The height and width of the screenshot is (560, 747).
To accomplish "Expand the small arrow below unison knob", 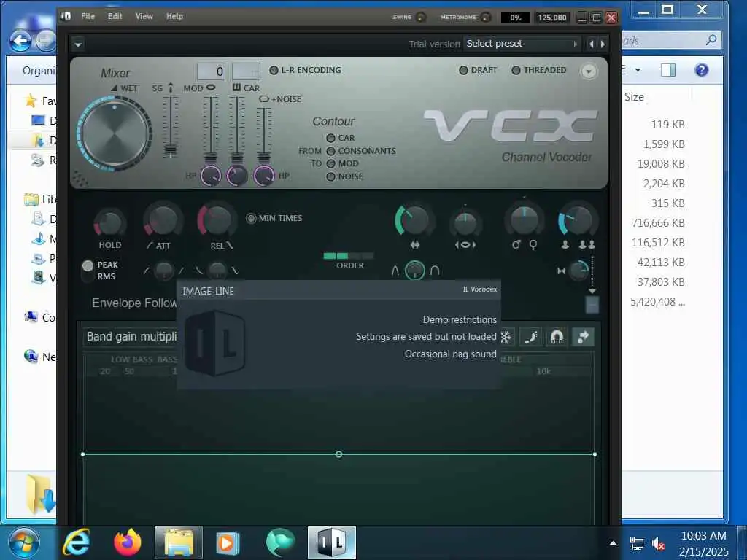I will [x=592, y=291].
